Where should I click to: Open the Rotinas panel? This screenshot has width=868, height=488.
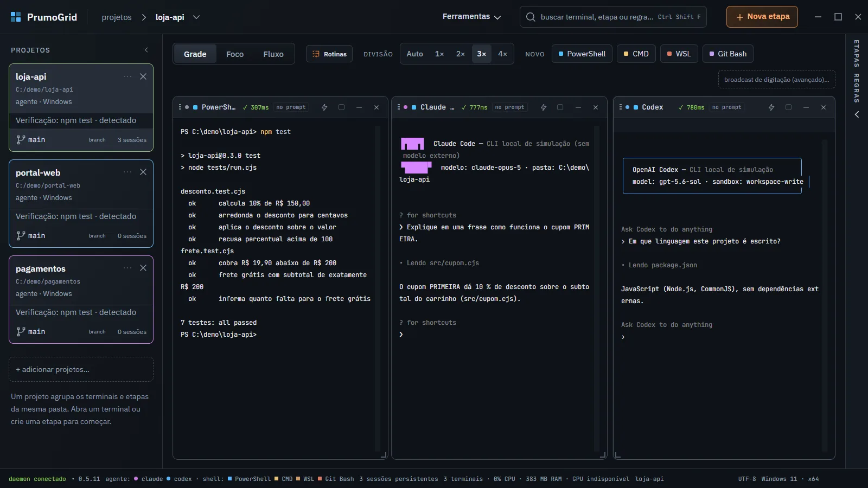pyautogui.click(x=329, y=54)
